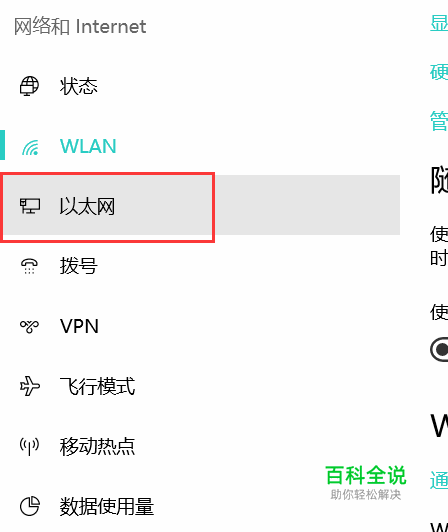This screenshot has height=532, width=448.
Task: Click the globe status icon
Action: [29, 86]
